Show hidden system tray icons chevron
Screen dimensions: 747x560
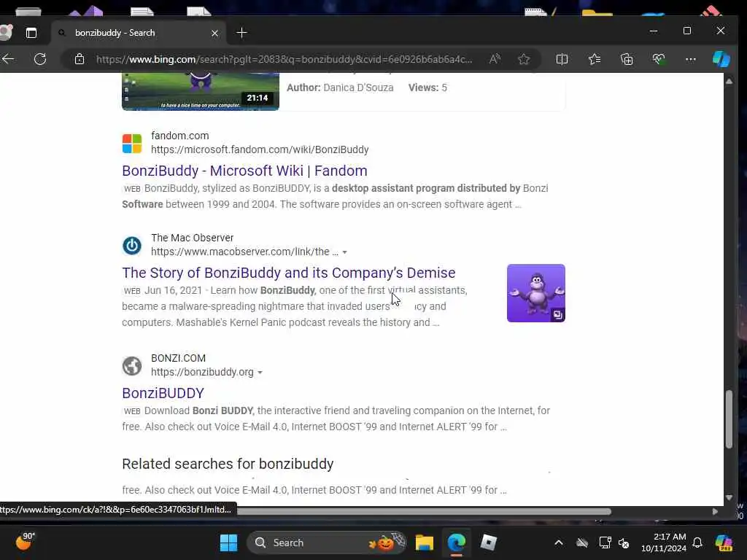pyautogui.click(x=559, y=542)
